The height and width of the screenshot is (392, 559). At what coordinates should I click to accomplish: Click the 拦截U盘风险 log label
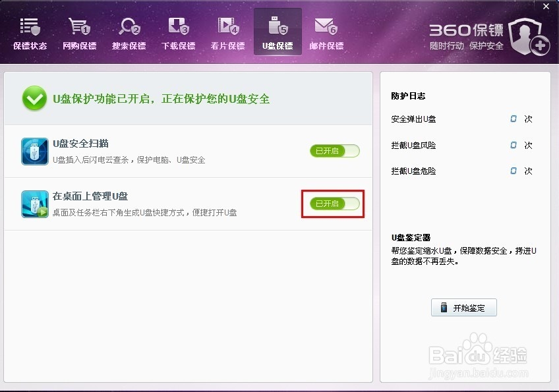point(413,146)
